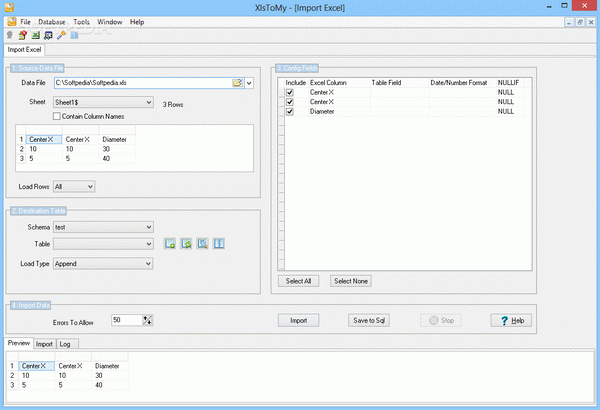This screenshot has width=600, height=410.
Task: Uncheck Include for the first CenterX row
Action: coord(290,92)
